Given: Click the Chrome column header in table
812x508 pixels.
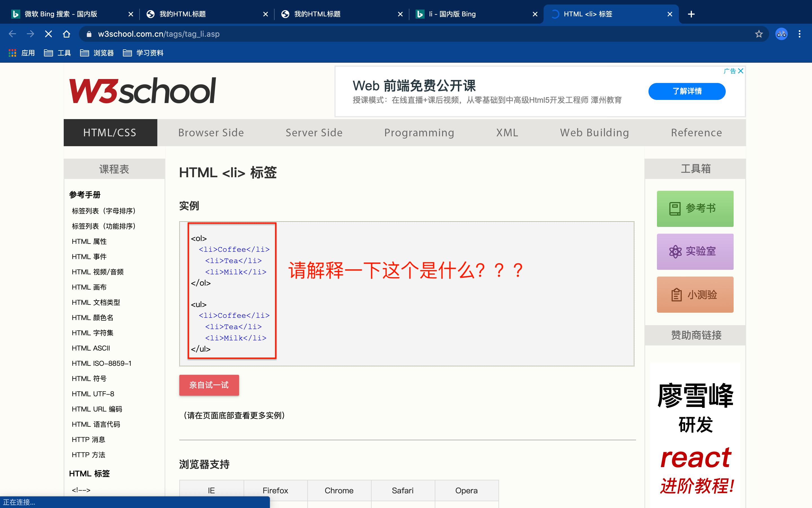Looking at the screenshot, I should [x=339, y=491].
